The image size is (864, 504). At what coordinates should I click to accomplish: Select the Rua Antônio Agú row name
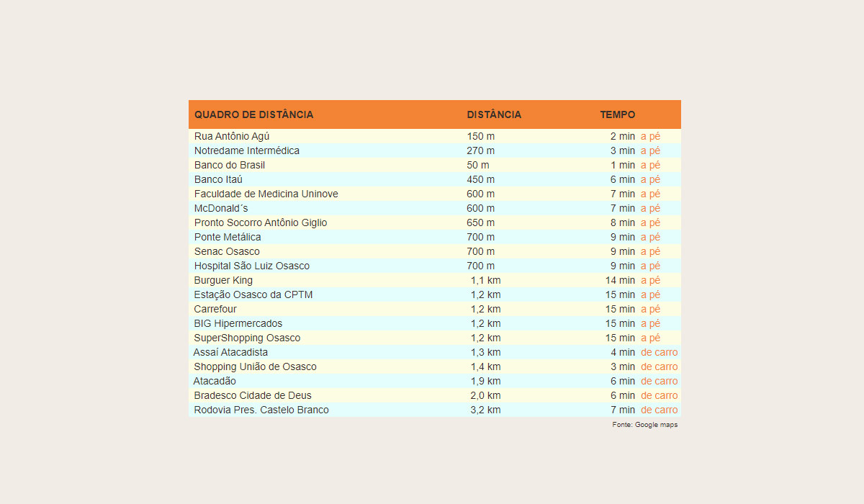pyautogui.click(x=232, y=136)
